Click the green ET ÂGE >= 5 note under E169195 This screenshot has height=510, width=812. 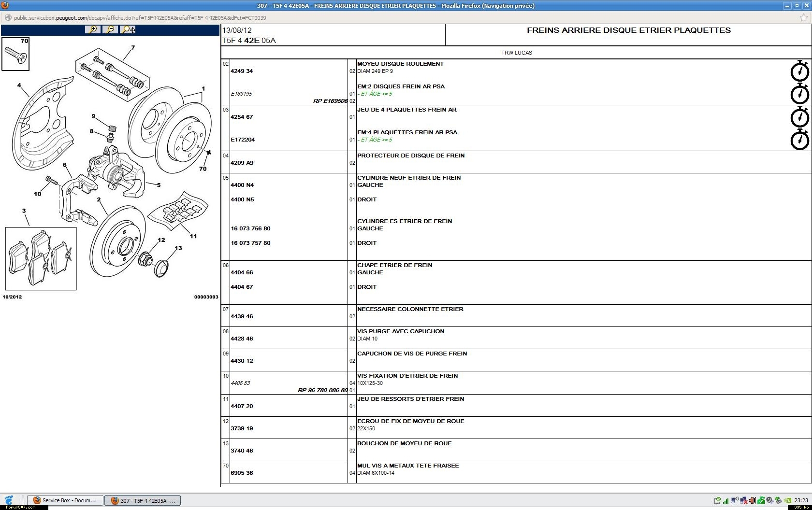(x=376, y=94)
